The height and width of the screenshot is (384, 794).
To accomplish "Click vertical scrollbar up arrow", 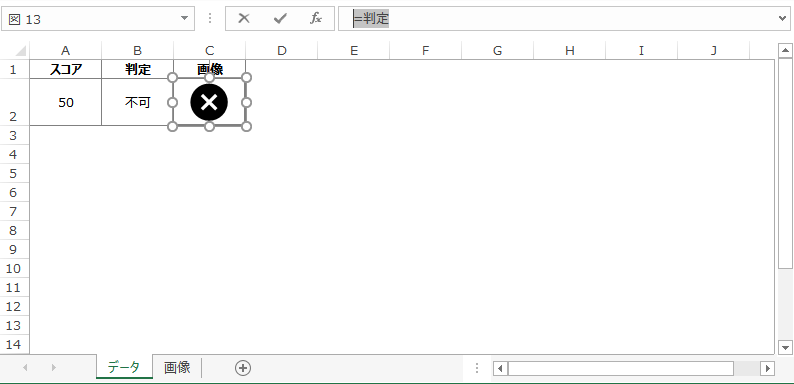I will [785, 50].
